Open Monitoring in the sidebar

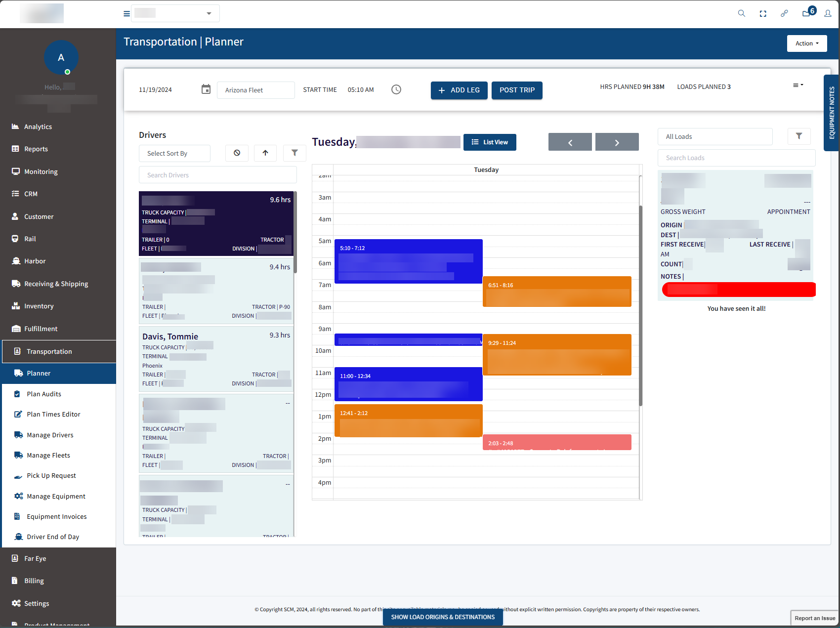[x=41, y=171]
